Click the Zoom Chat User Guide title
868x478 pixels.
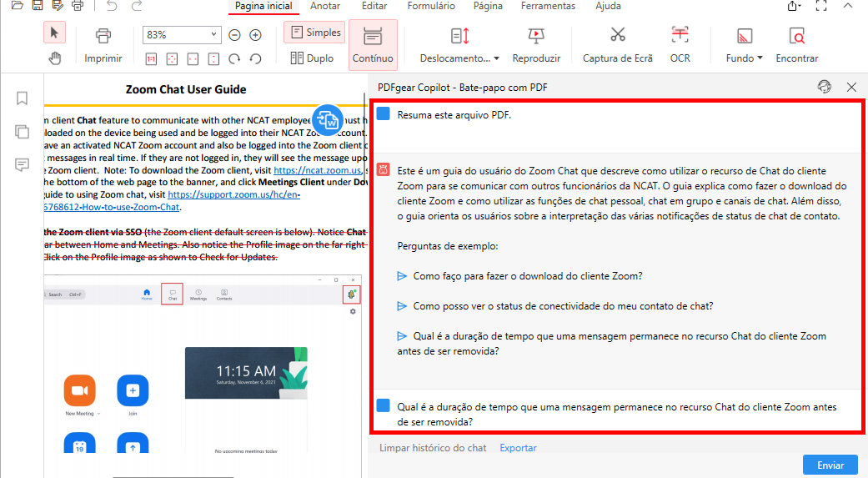pos(186,89)
